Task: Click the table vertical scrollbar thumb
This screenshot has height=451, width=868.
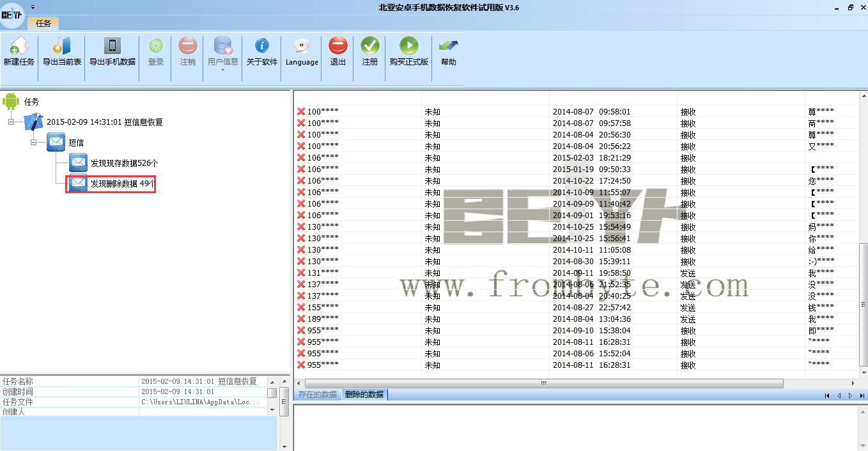Action: coord(864,303)
